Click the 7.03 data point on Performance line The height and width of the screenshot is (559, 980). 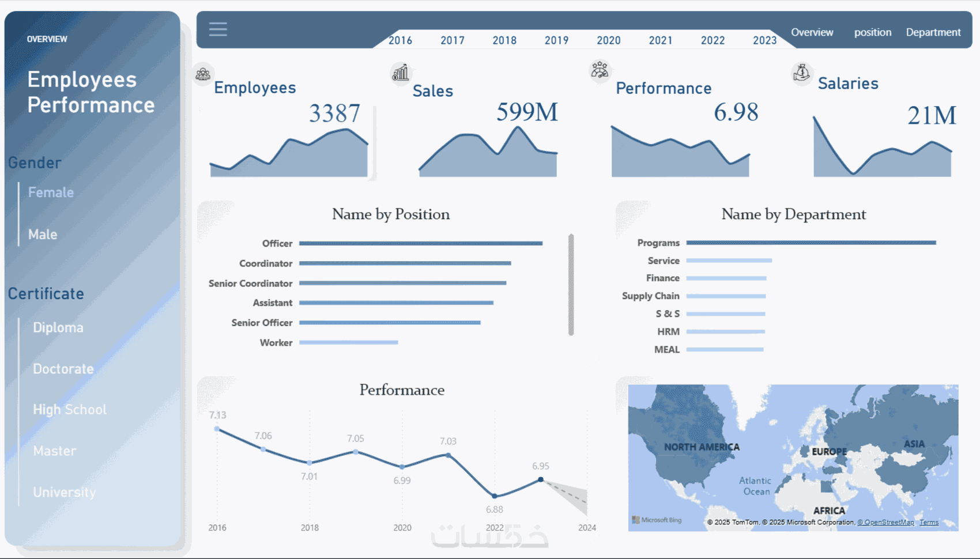point(448,455)
